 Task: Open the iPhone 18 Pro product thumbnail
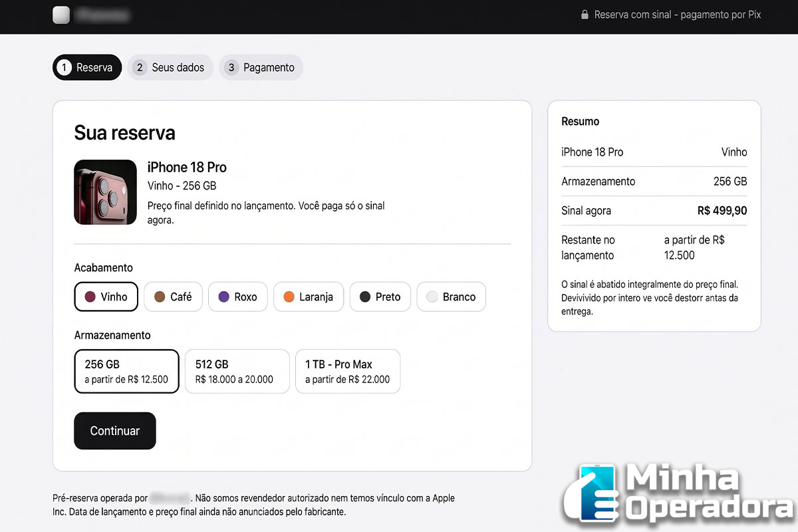click(105, 192)
